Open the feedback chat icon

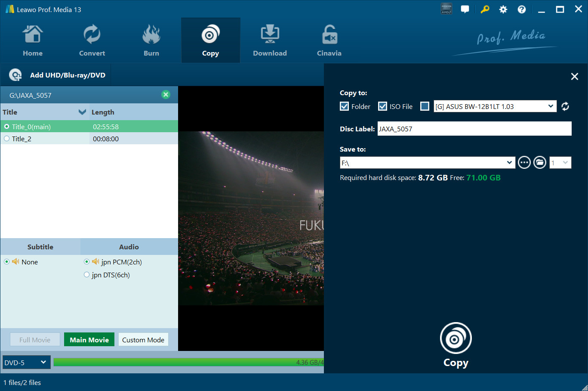[465, 9]
